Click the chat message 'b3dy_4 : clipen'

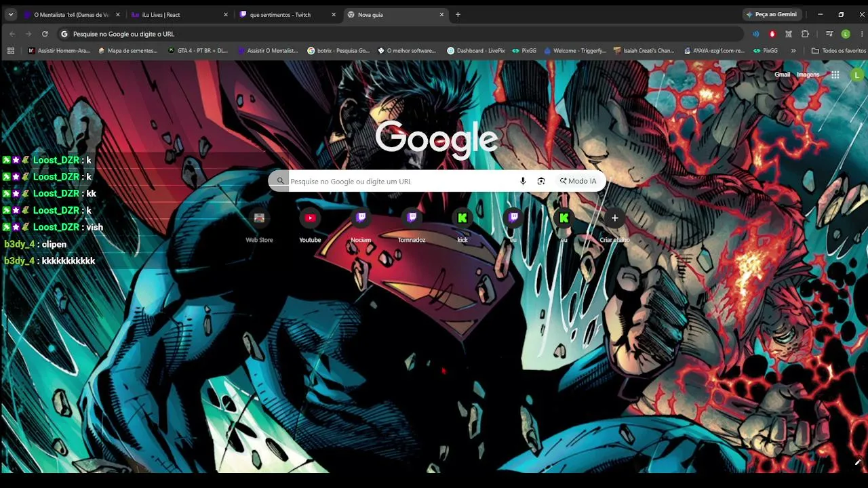click(x=35, y=244)
